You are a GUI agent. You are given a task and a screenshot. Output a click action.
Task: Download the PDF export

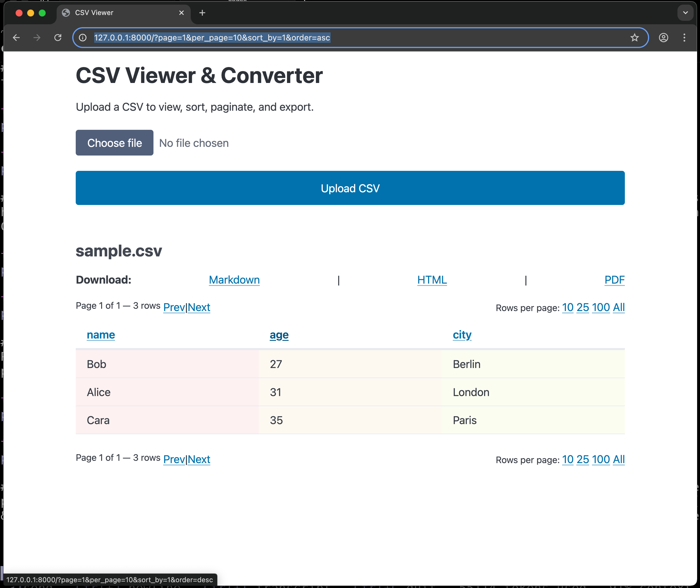coord(614,280)
